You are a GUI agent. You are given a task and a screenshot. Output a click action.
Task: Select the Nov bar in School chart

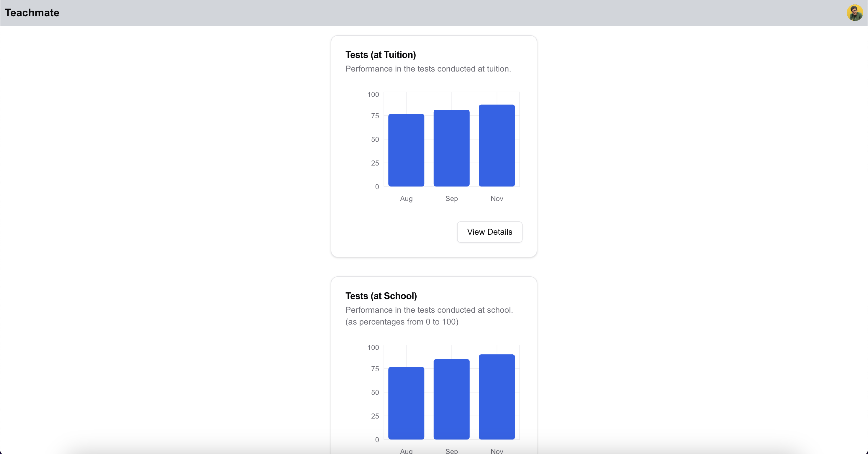pyautogui.click(x=496, y=397)
